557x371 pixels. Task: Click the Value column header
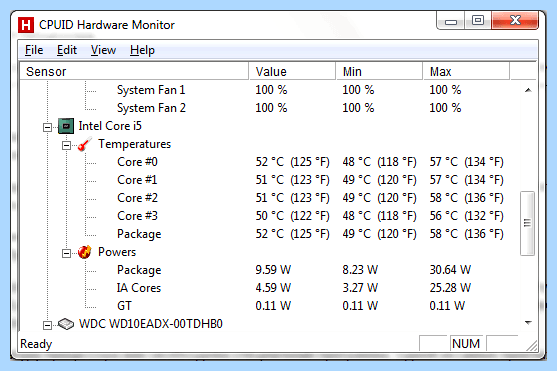point(292,71)
